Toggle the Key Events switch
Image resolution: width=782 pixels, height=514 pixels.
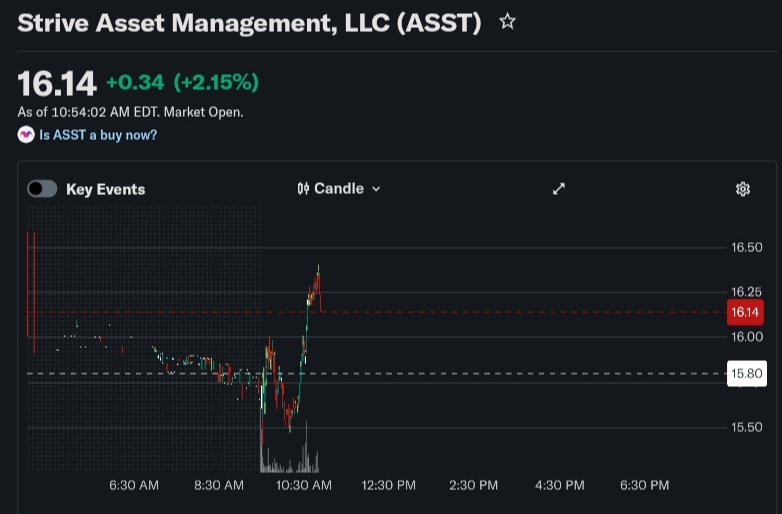[42, 189]
